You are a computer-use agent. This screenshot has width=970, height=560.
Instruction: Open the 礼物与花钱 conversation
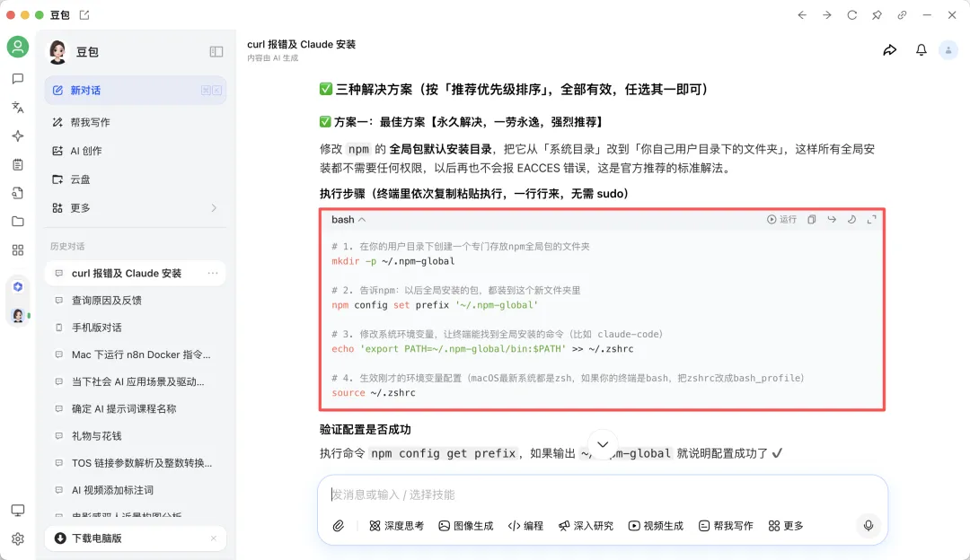136,436
